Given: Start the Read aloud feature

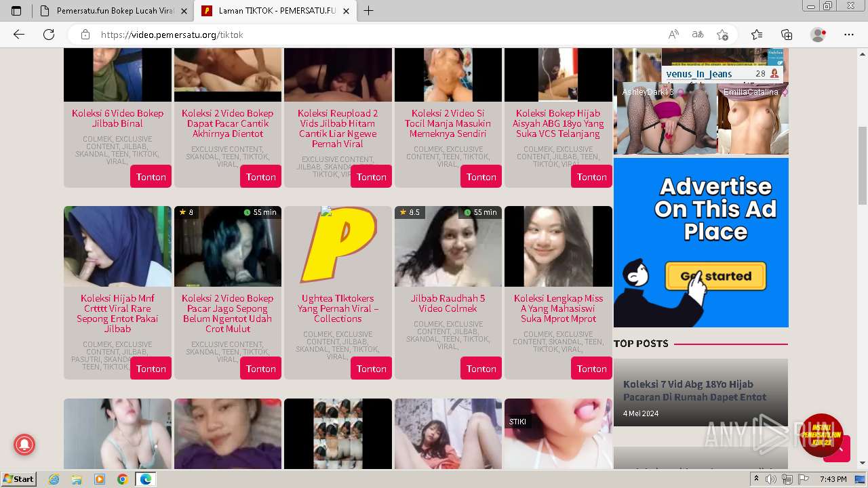Looking at the screenshot, I should [x=673, y=35].
